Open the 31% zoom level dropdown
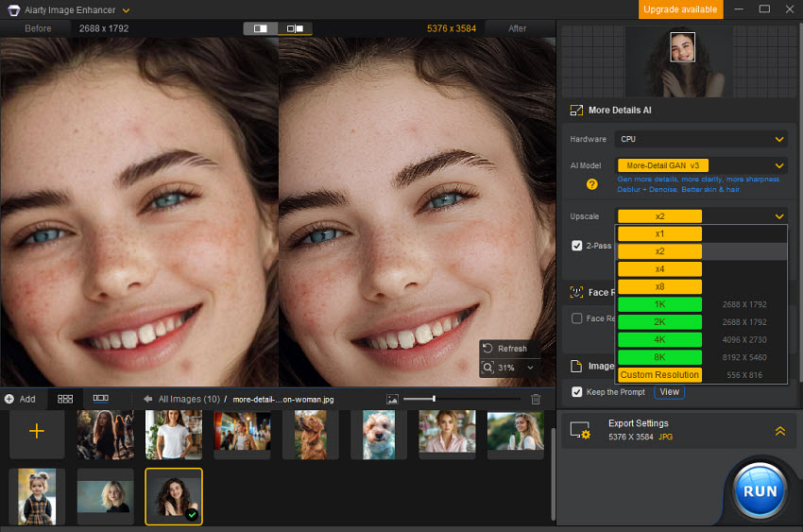 pos(531,368)
